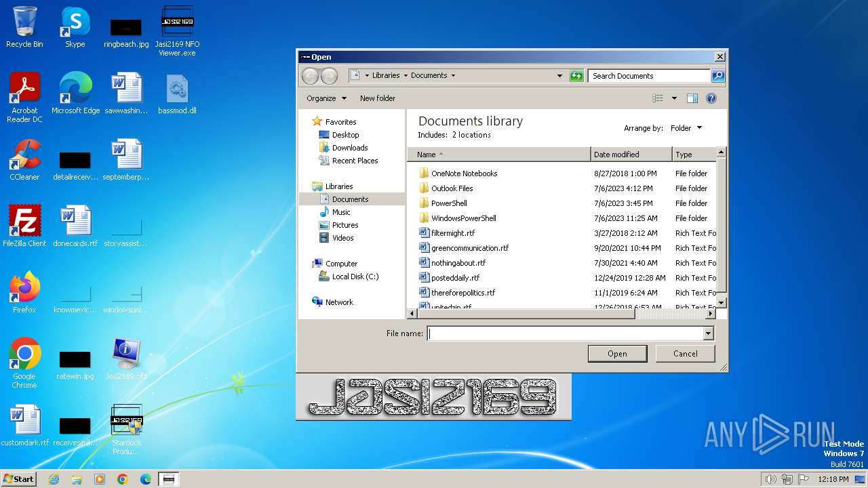This screenshot has width=868, height=488.
Task: Select FileZilla Client desktop icon
Action: pyautogui.click(x=24, y=226)
